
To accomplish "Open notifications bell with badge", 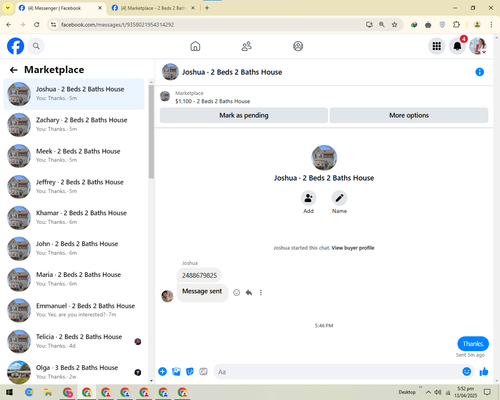I will click(x=457, y=46).
